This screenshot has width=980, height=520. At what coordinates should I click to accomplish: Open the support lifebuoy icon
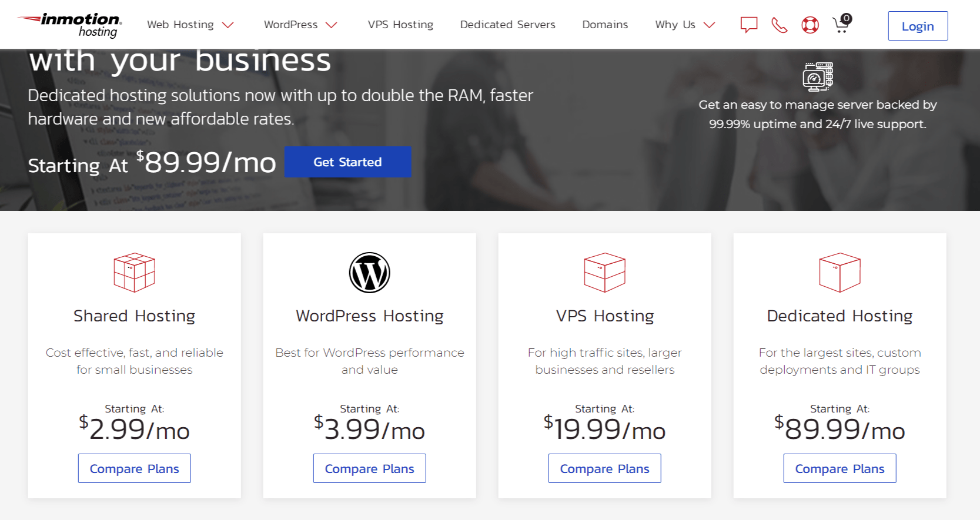click(x=810, y=25)
